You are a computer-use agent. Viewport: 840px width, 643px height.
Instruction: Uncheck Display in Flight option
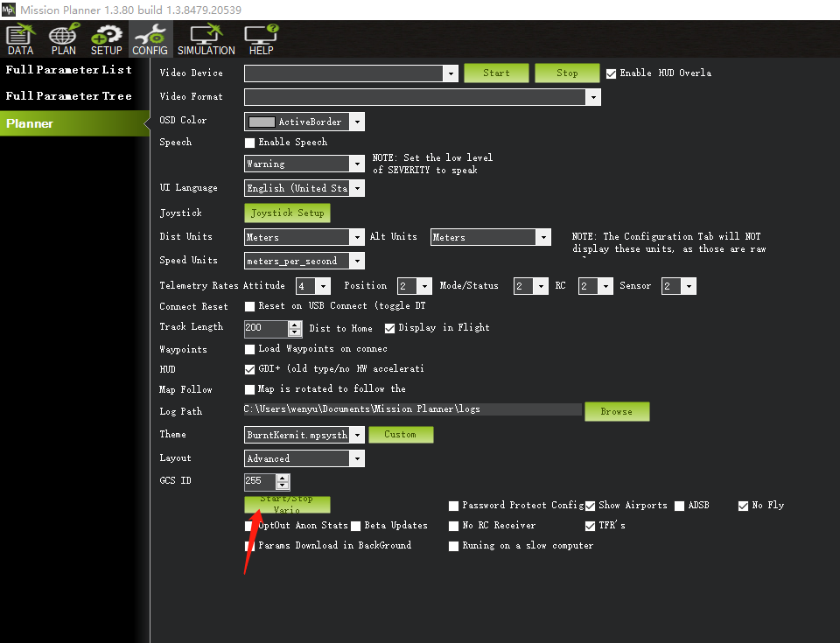click(389, 328)
